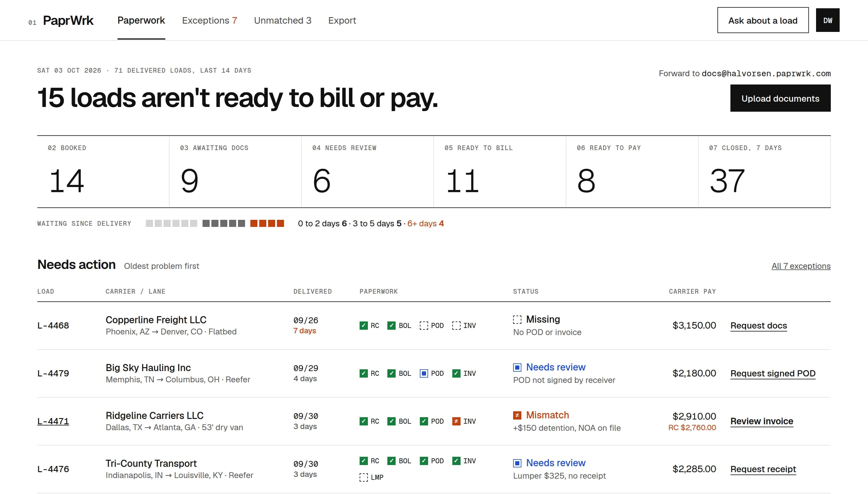Viewport: 868px width, 494px height.
Task: Click the green RC check for Copperline Freight
Action: click(x=363, y=325)
